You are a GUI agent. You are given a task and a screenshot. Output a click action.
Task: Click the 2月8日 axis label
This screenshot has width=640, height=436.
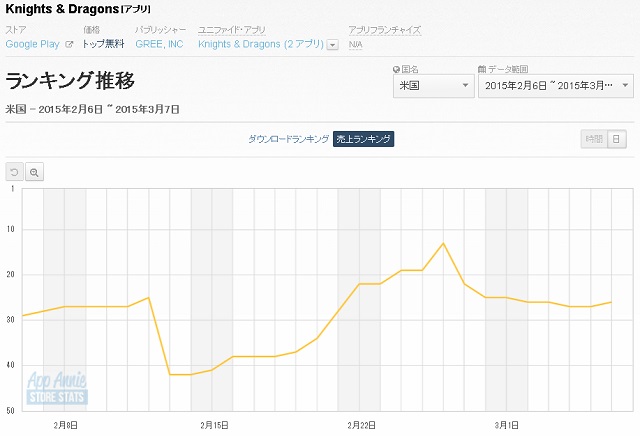tap(65, 425)
